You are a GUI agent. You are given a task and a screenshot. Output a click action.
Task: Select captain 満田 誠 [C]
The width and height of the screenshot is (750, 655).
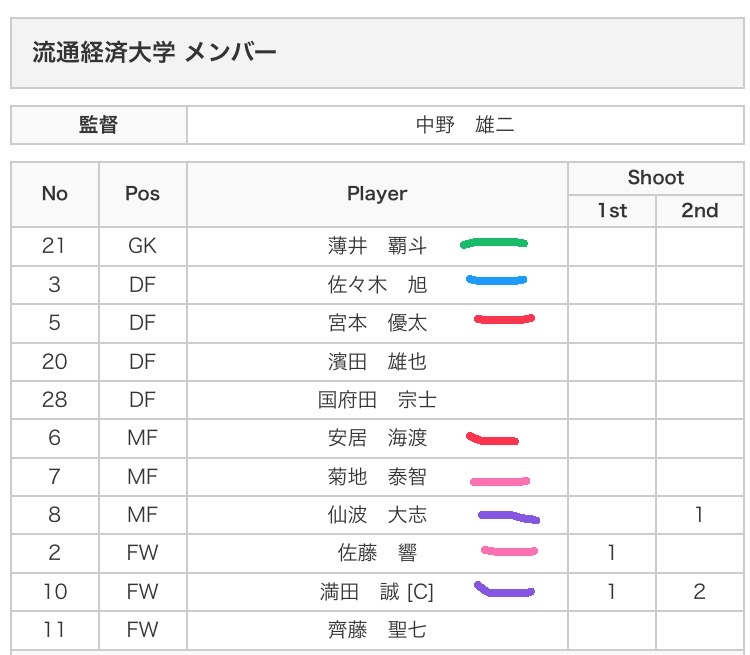377,592
